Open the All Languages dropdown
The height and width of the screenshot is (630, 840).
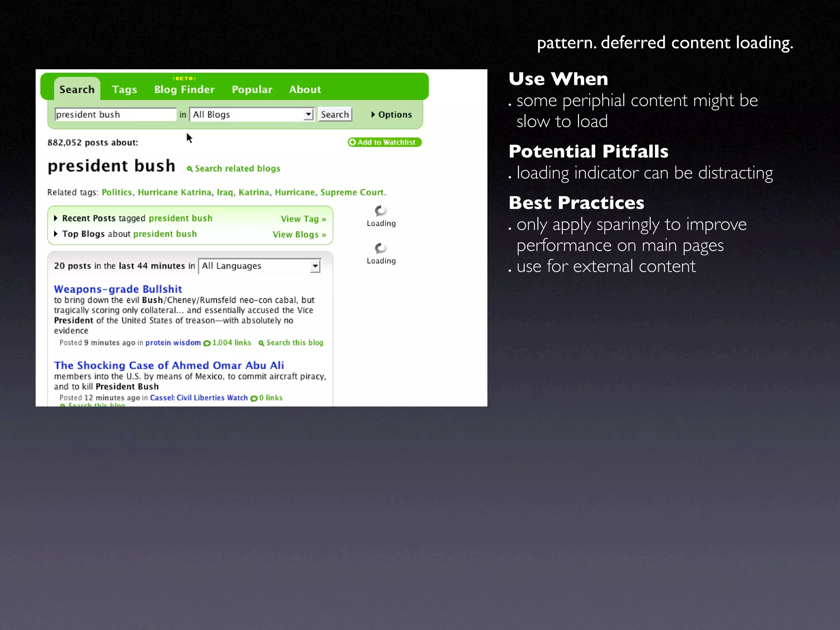pos(259,266)
